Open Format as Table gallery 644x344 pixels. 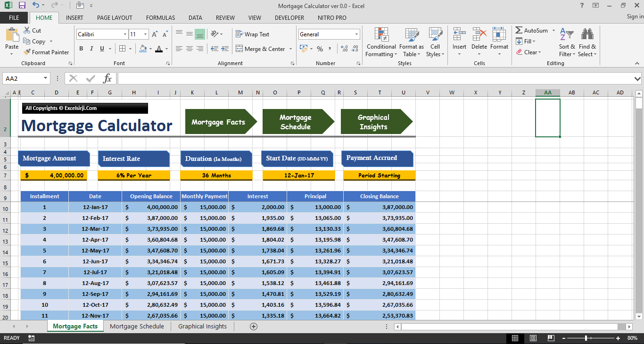click(412, 42)
